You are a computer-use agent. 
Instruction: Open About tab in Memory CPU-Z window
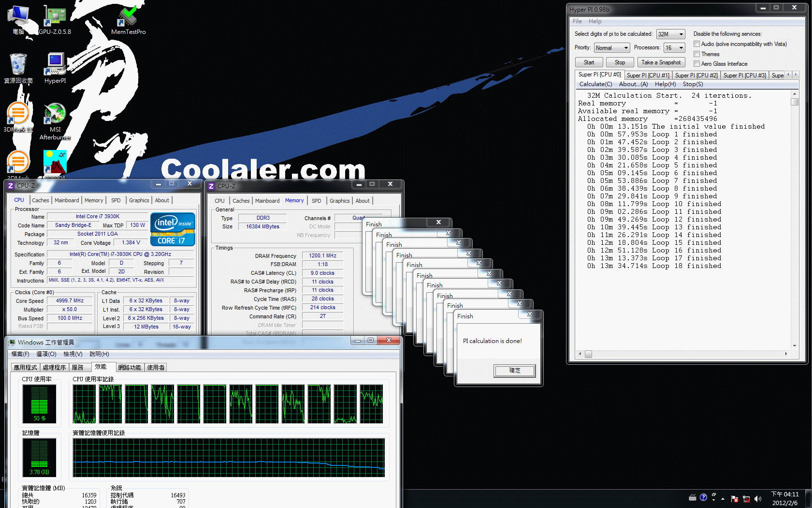pos(362,201)
